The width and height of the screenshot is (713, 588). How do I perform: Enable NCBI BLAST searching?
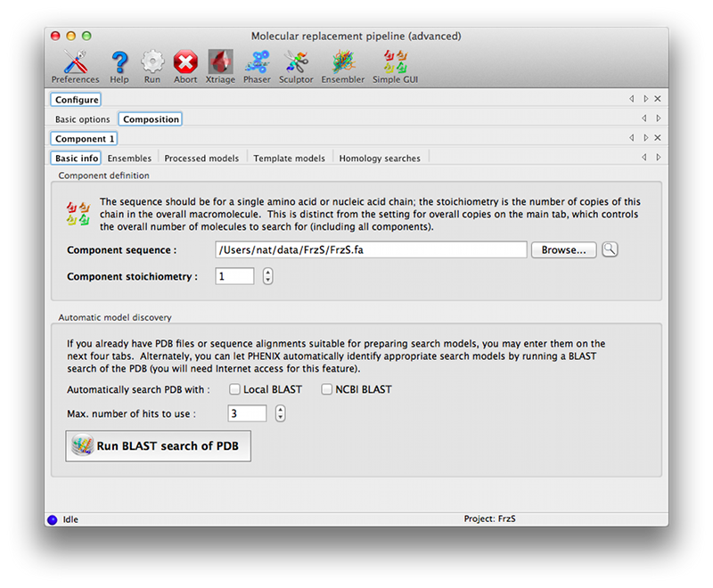pyautogui.click(x=327, y=389)
